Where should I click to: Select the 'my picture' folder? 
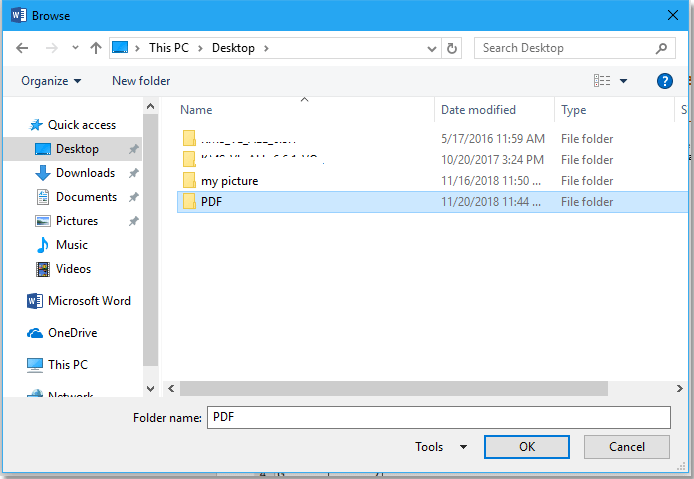(x=229, y=181)
